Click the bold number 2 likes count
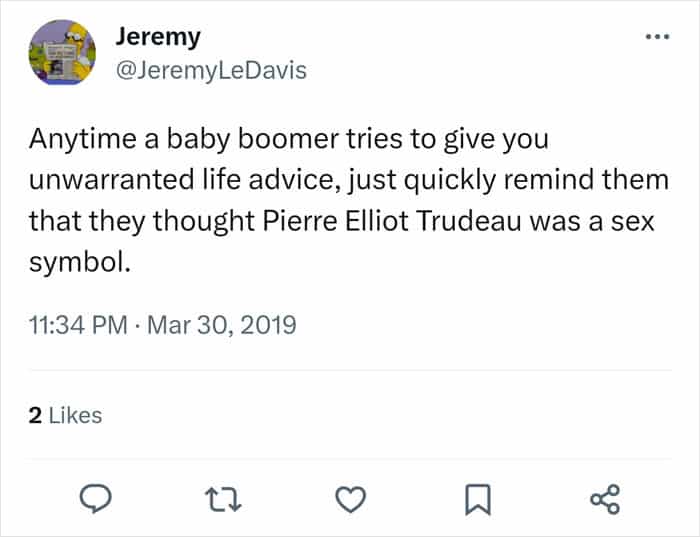 (x=35, y=416)
